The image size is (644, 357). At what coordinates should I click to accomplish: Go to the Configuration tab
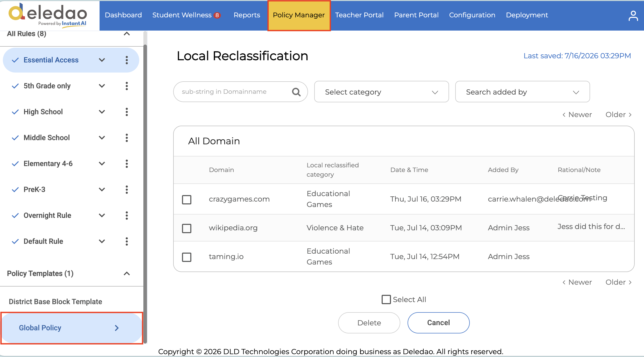[x=472, y=15]
